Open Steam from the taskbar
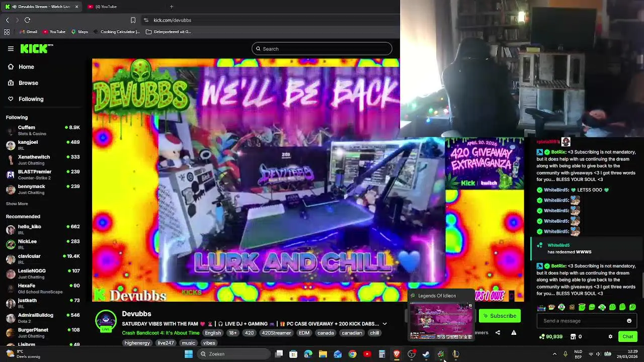The image size is (644, 362). 426,354
